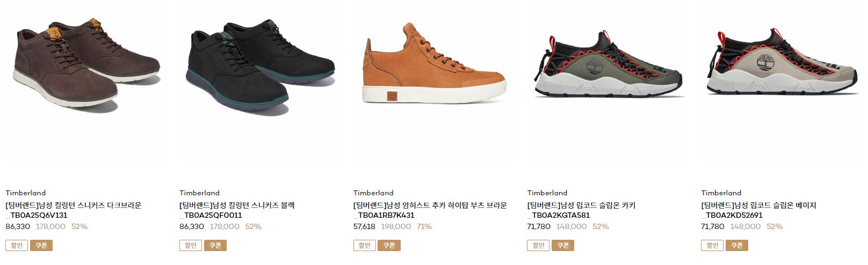This screenshot has width=868, height=265.
Task: Click 쿠폰 badge under dark brown sneaker
Action: pyautogui.click(x=41, y=245)
